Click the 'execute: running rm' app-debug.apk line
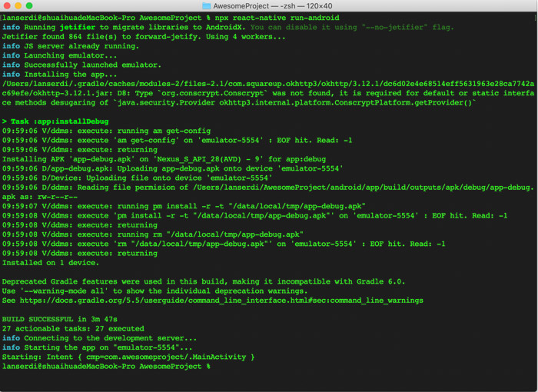The width and height of the screenshot is (538, 392). [153, 234]
